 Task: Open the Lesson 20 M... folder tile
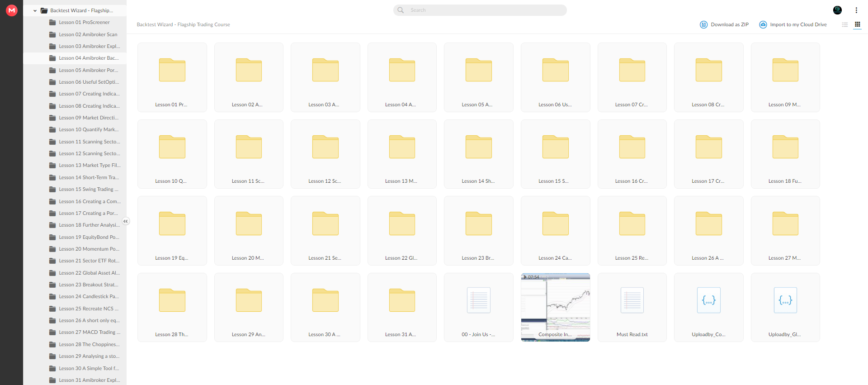pos(249,231)
